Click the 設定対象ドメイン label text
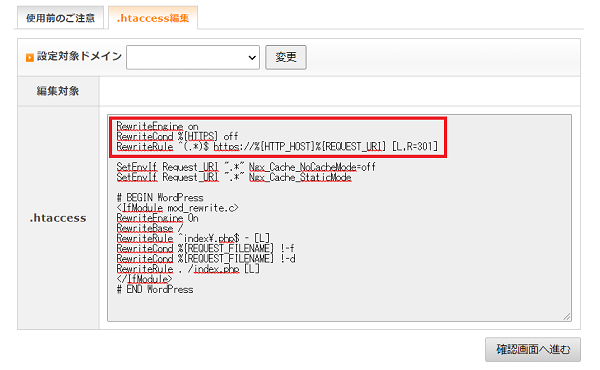 pos(80,57)
